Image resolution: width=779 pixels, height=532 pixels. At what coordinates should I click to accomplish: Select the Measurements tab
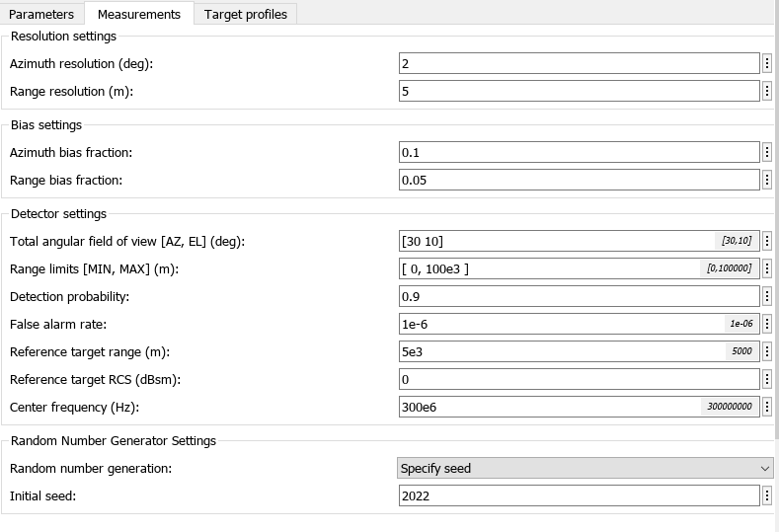coord(138,14)
